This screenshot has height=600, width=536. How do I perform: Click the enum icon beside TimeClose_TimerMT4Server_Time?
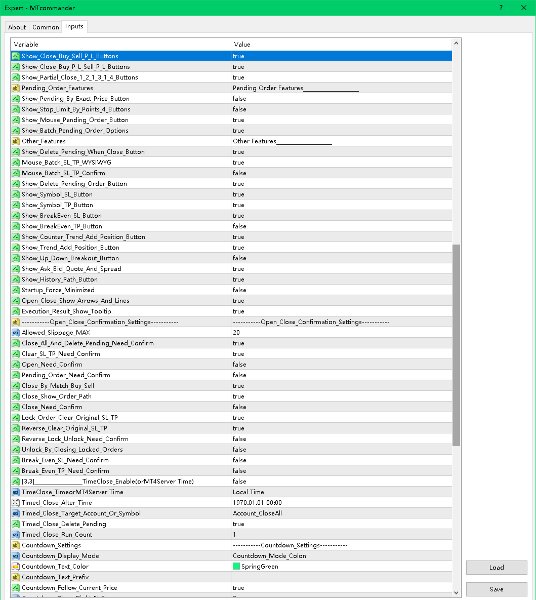click(x=16, y=492)
